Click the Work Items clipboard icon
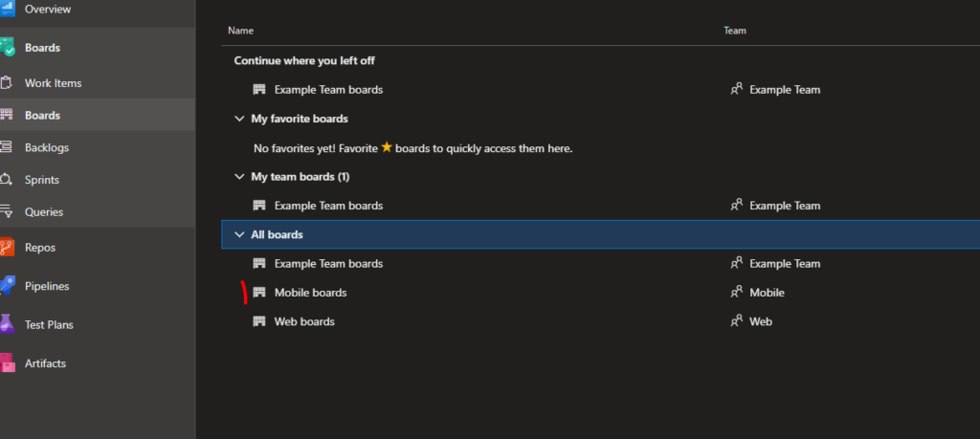The image size is (980, 439). pyautogui.click(x=6, y=83)
